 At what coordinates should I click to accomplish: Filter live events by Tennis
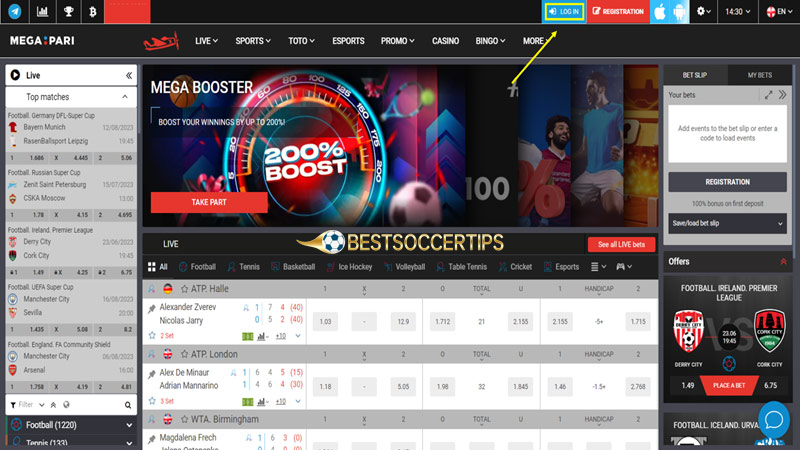pyautogui.click(x=244, y=266)
